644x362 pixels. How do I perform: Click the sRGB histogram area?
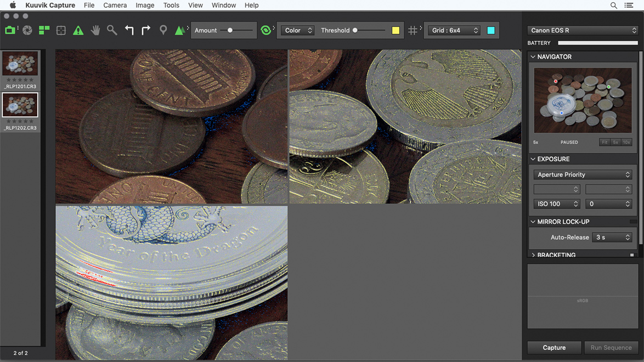point(583,296)
